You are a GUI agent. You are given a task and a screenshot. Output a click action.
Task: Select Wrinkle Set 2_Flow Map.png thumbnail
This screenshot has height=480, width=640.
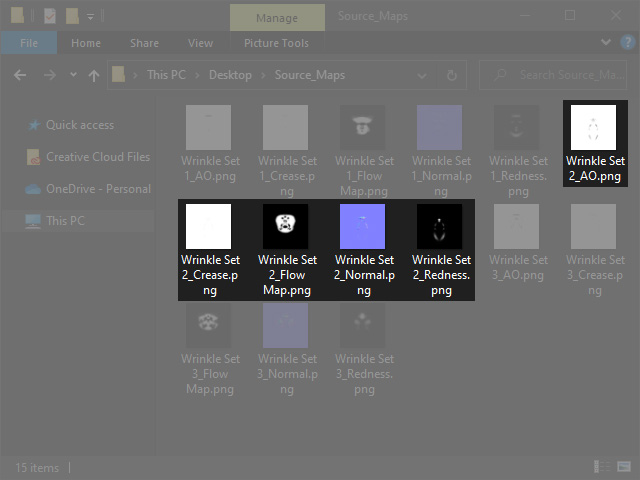[x=286, y=226]
